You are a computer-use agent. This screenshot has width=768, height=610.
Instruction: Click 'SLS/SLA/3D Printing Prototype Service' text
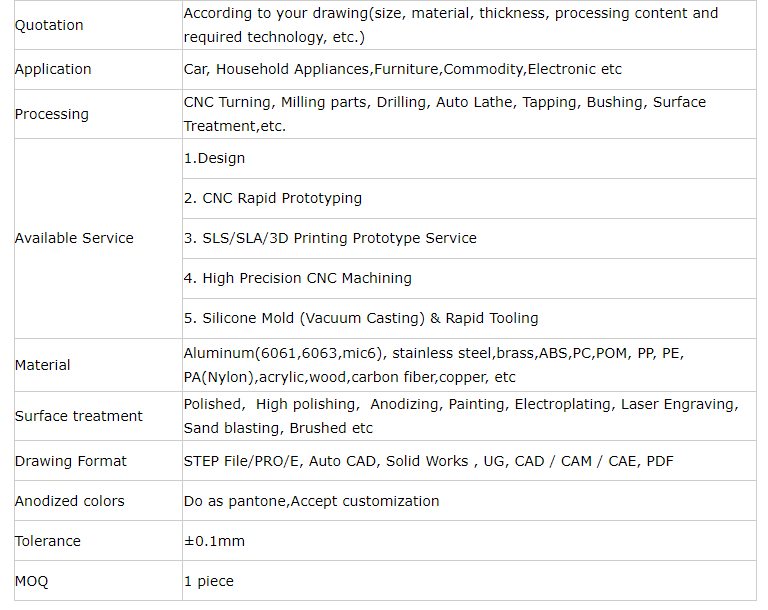pos(339,238)
